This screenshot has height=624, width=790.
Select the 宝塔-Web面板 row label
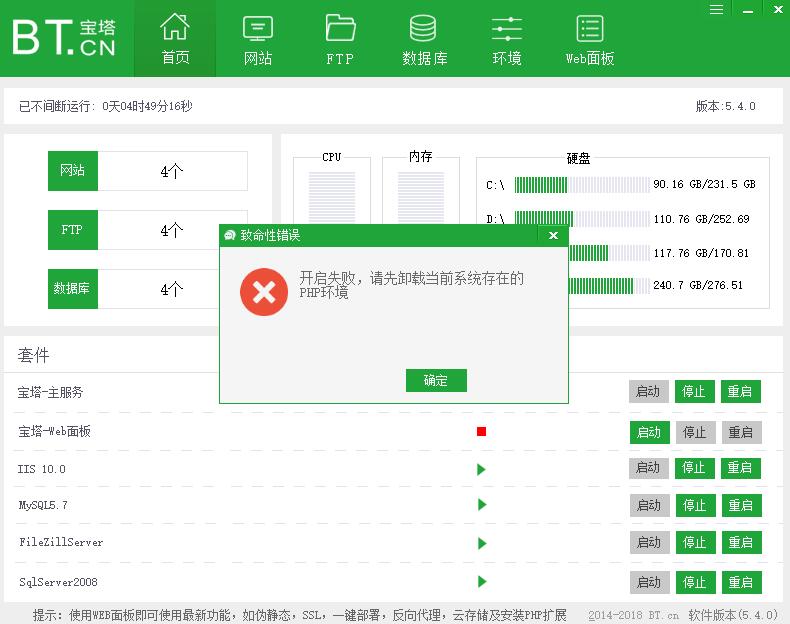54,431
